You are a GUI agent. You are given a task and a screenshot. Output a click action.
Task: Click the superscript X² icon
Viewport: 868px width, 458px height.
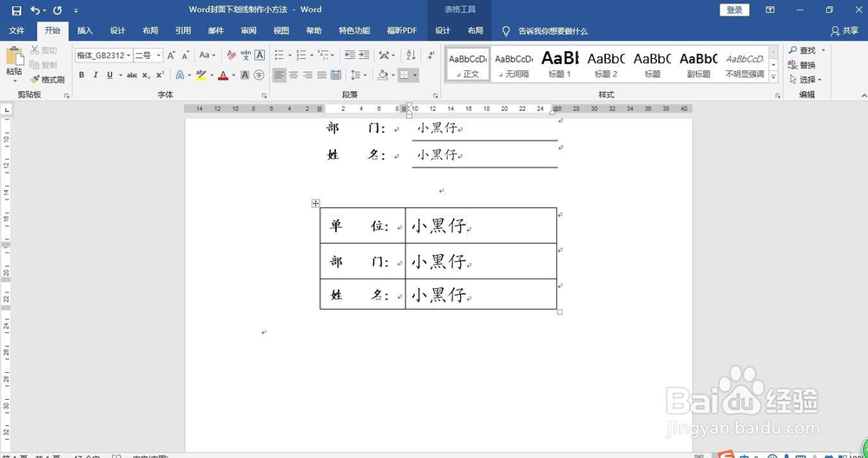point(160,75)
